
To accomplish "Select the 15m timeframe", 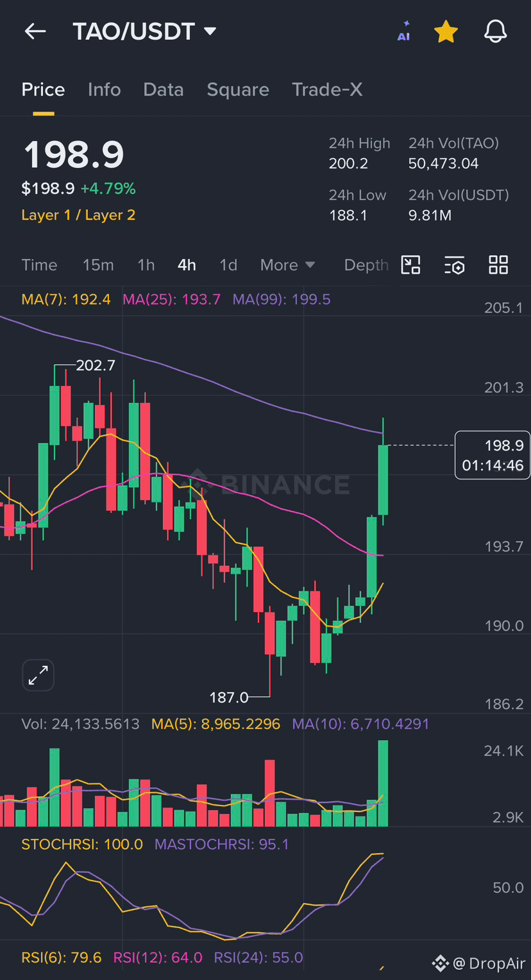I will point(98,265).
